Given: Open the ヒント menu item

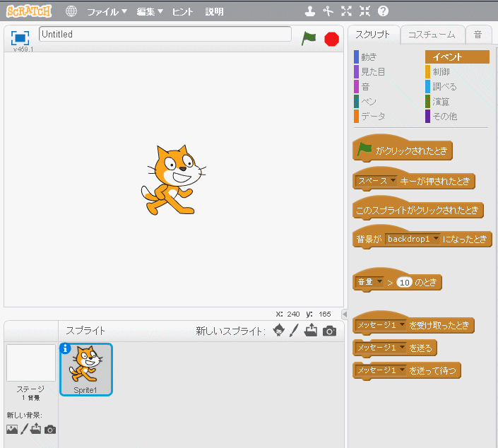Looking at the screenshot, I should (x=182, y=12).
